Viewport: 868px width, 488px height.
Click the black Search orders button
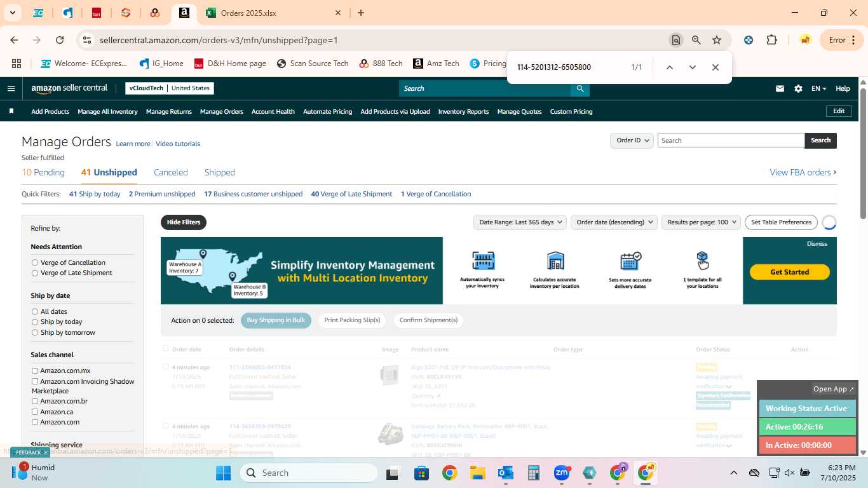pyautogui.click(x=820, y=140)
